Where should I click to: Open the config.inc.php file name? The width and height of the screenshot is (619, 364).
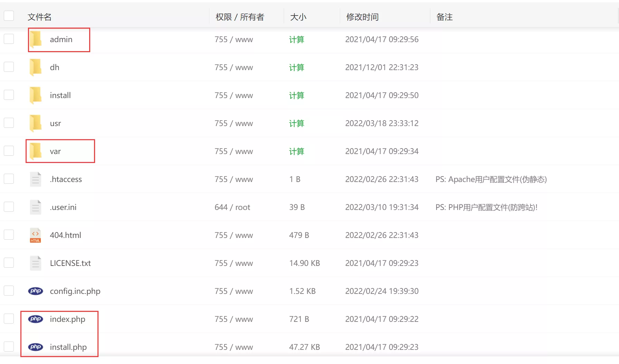[x=75, y=291]
